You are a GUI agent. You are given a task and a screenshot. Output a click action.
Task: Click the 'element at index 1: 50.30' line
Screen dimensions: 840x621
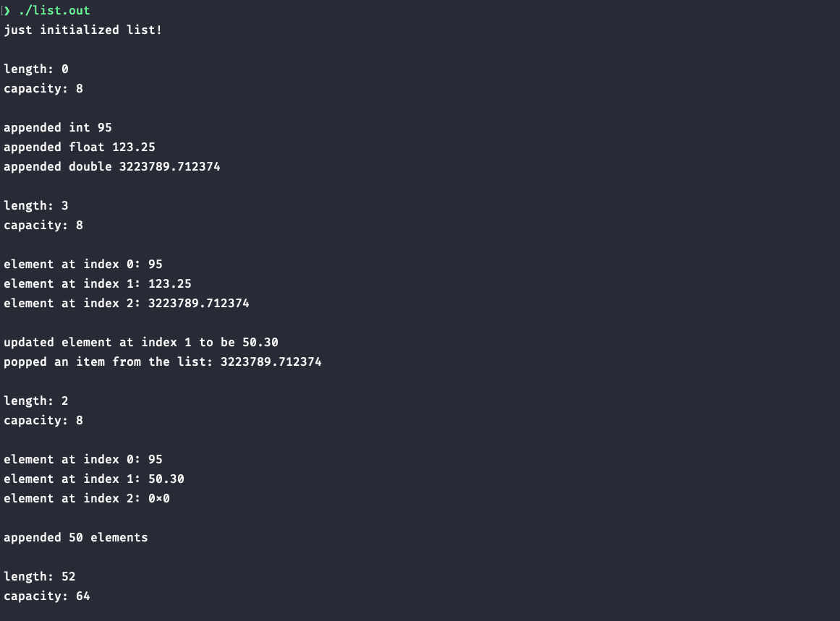tap(94, 479)
